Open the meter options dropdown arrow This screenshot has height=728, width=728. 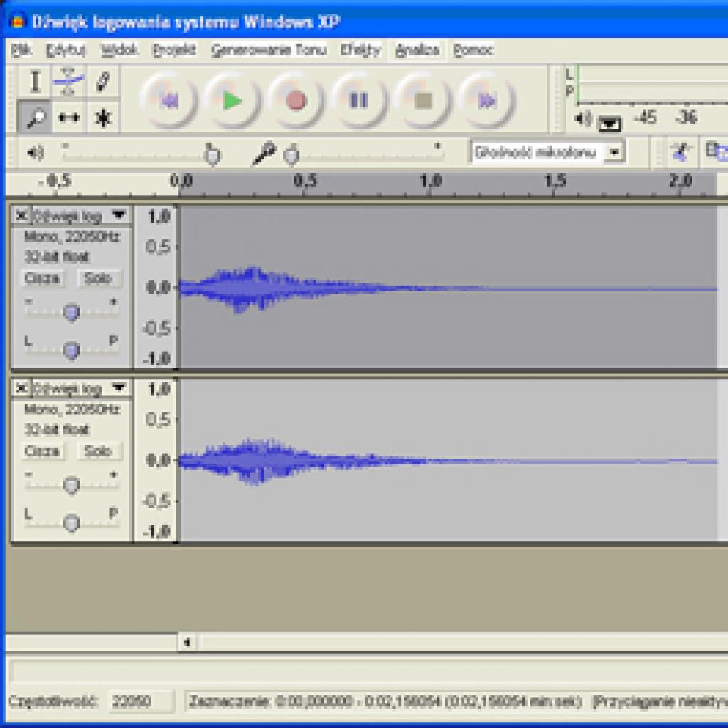609,124
